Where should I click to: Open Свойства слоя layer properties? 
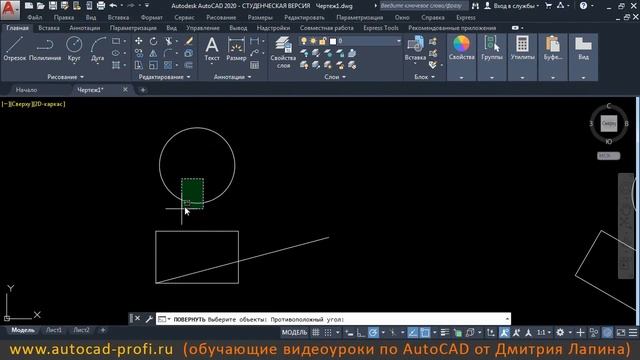283,52
